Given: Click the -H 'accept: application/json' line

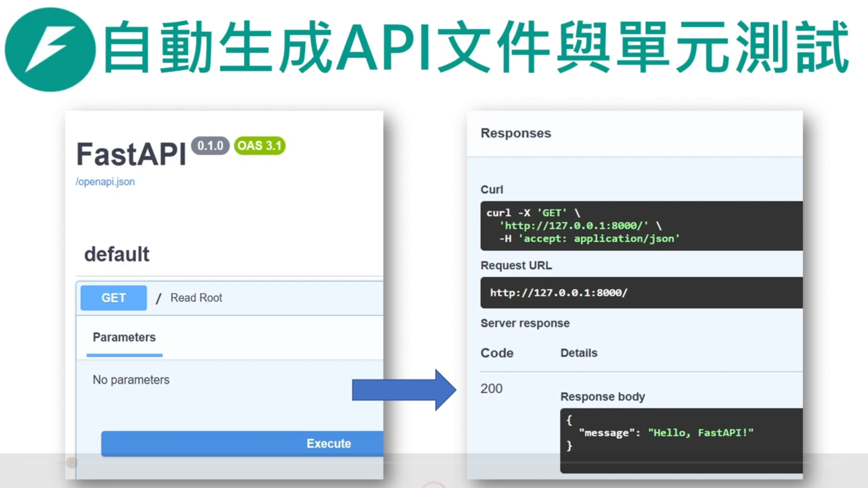Looking at the screenshot, I should tap(590, 239).
